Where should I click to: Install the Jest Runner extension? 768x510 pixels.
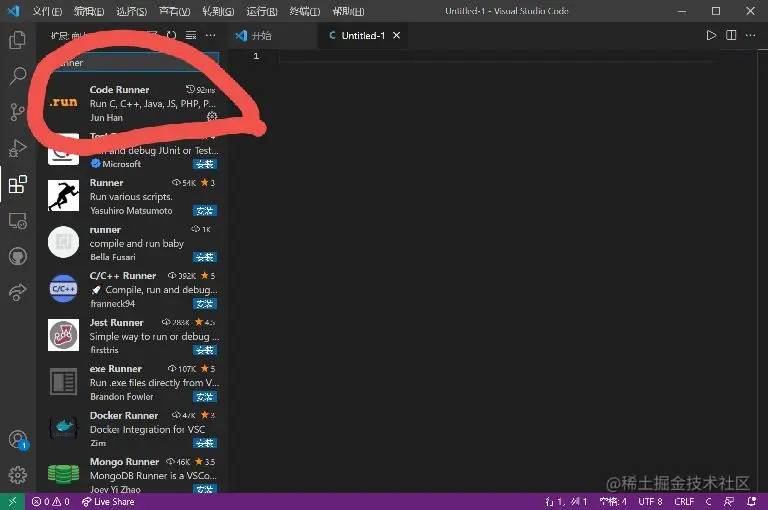[x=205, y=350]
